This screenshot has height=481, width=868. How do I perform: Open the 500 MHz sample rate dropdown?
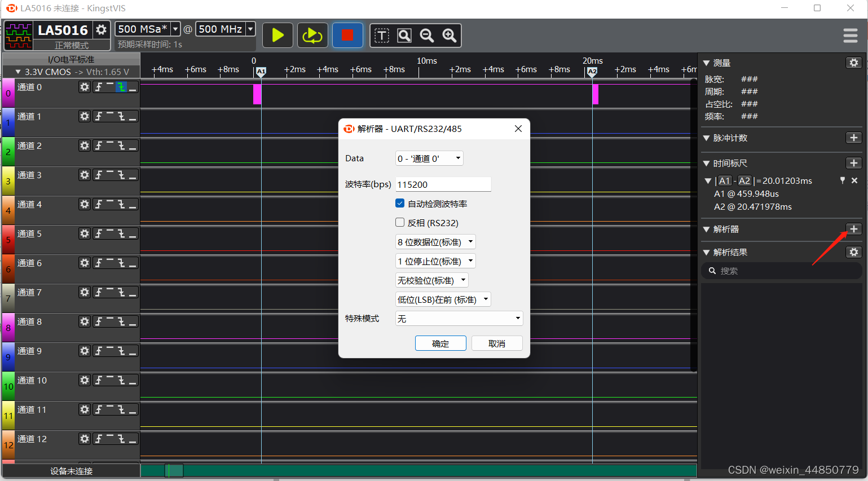pyautogui.click(x=250, y=29)
